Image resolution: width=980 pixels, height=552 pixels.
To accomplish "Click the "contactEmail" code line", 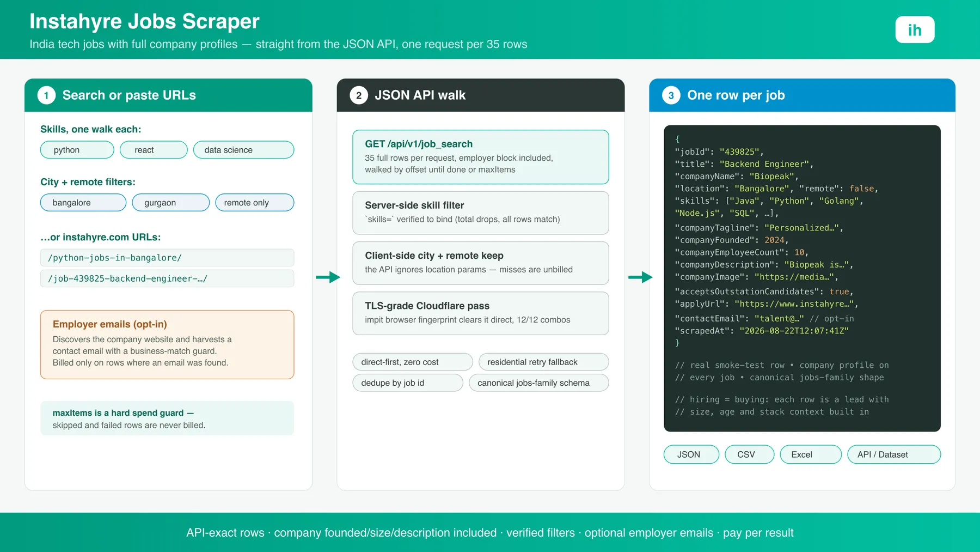I will tap(764, 319).
